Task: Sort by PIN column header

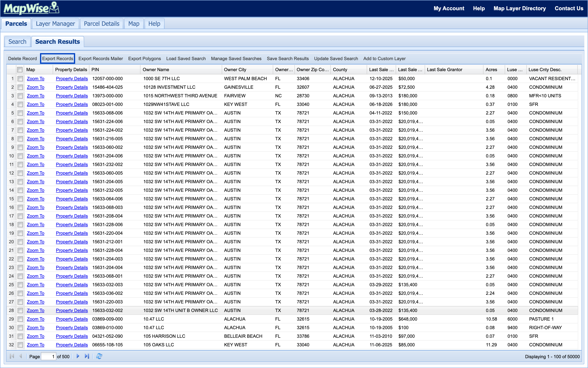Action: click(115, 70)
